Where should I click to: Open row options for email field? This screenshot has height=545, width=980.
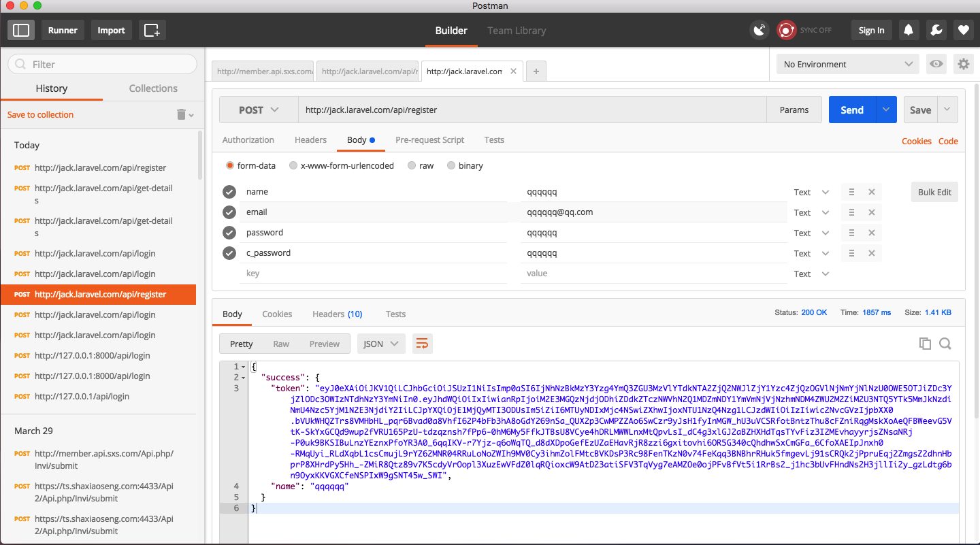(851, 212)
